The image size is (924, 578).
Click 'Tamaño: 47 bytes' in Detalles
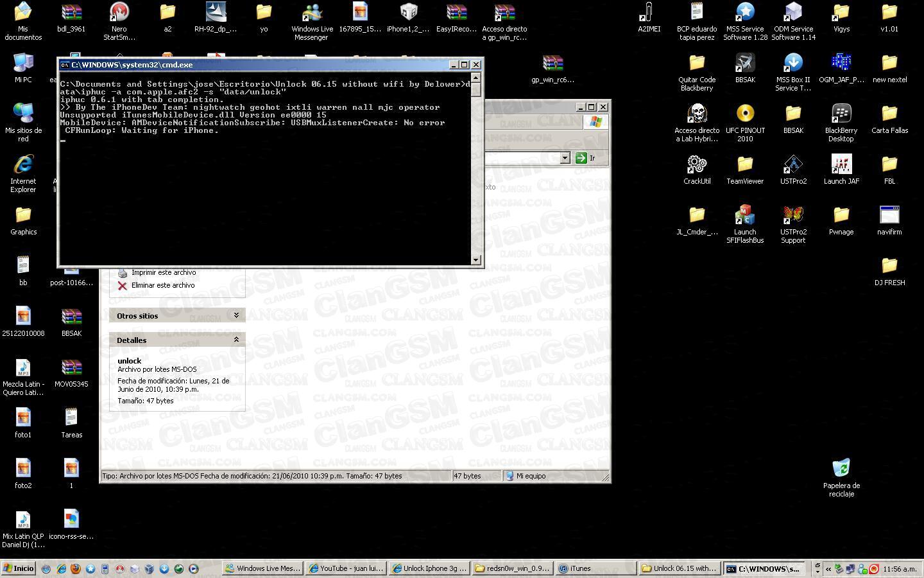tap(146, 401)
